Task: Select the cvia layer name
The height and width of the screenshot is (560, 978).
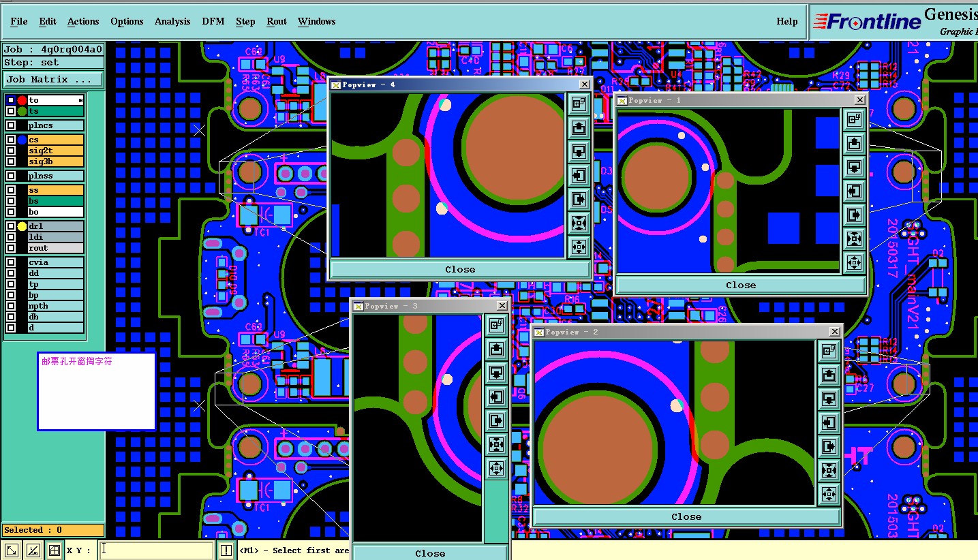Action: pos(55,262)
